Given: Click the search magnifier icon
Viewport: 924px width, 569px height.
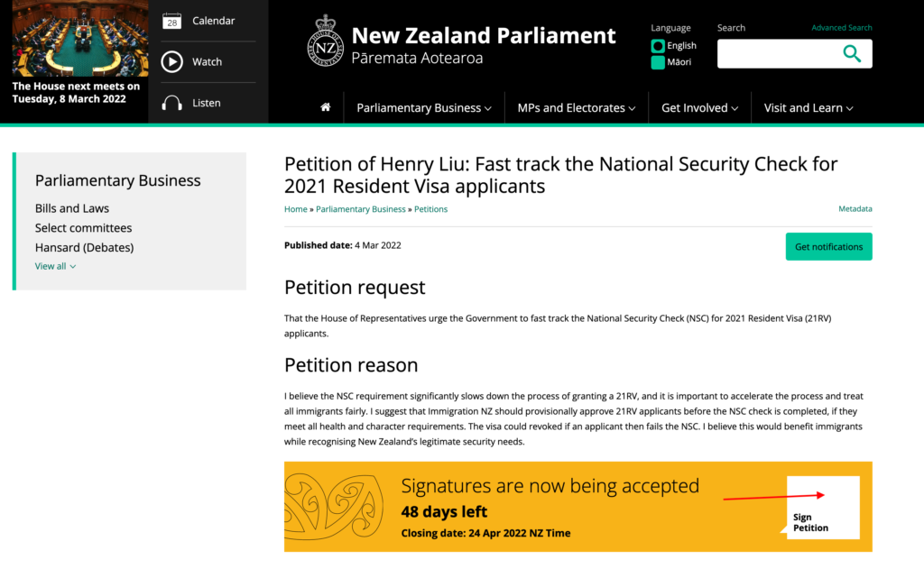Looking at the screenshot, I should 852,53.
